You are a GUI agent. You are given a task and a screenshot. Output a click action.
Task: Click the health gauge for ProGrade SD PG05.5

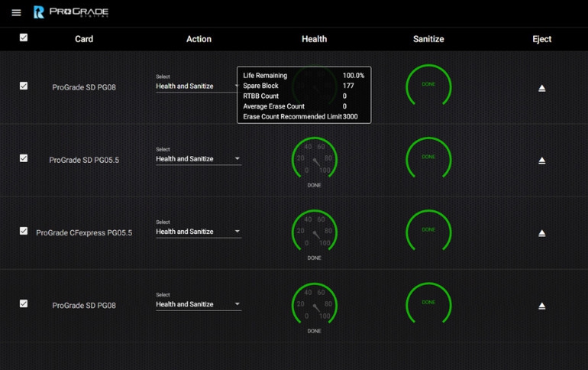pos(315,158)
